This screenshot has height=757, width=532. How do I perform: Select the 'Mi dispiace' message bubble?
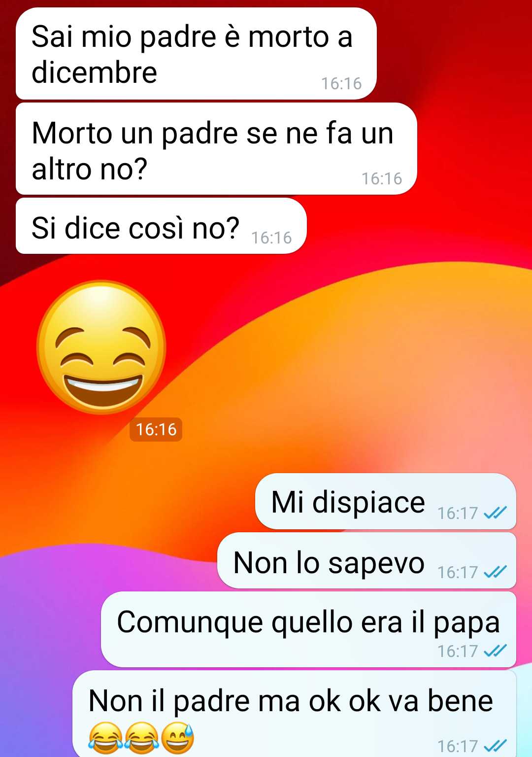[386, 502]
